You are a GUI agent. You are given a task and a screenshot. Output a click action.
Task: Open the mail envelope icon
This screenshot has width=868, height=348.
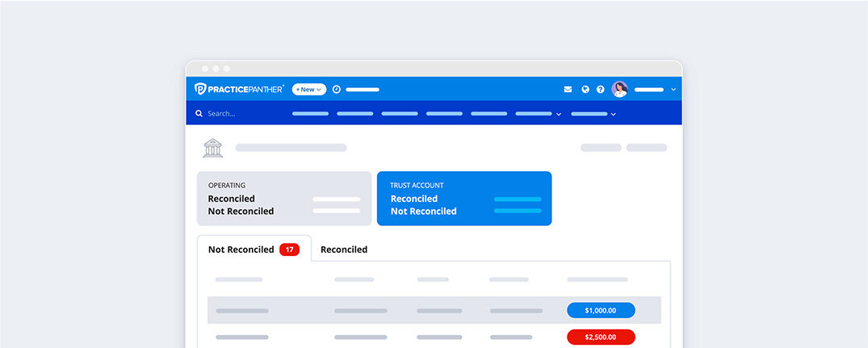[x=568, y=89]
